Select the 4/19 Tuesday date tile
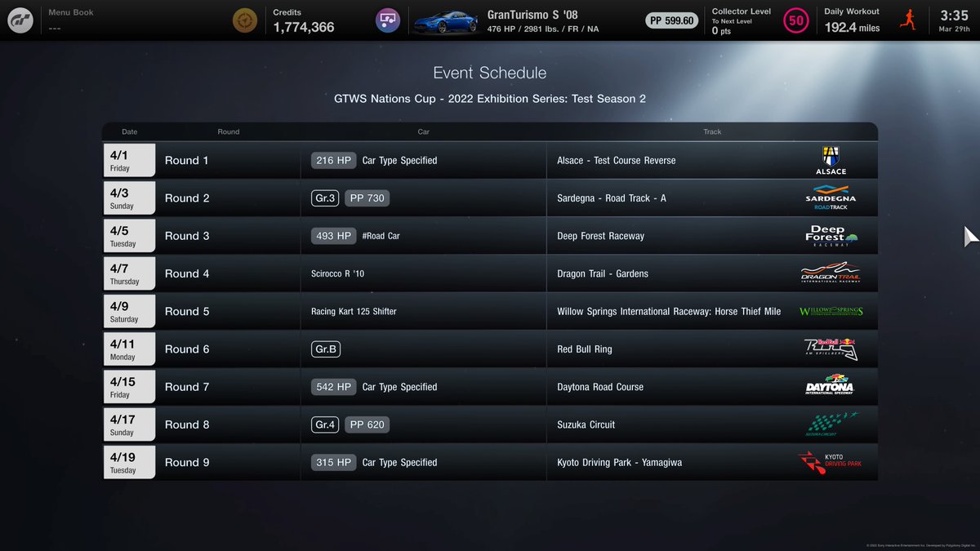The image size is (980, 551). [129, 462]
